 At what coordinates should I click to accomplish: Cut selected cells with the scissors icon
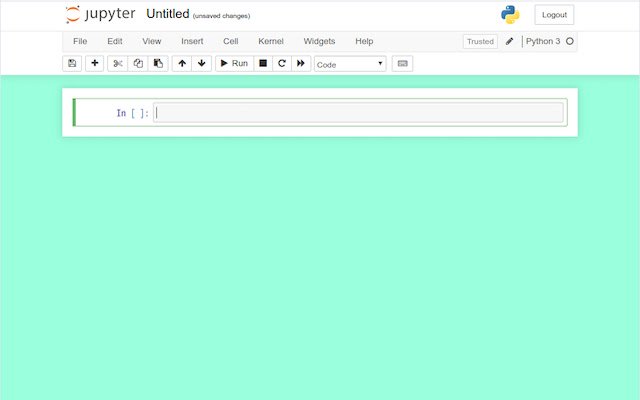pos(118,63)
